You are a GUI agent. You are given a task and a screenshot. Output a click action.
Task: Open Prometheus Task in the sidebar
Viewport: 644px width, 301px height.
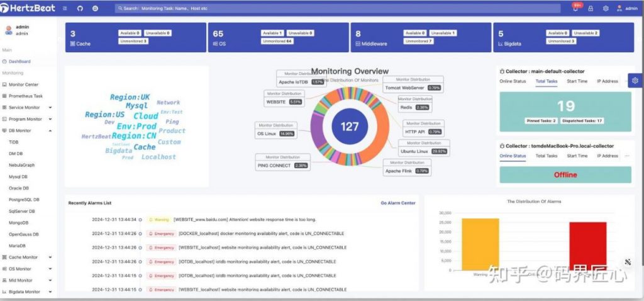tap(25, 96)
